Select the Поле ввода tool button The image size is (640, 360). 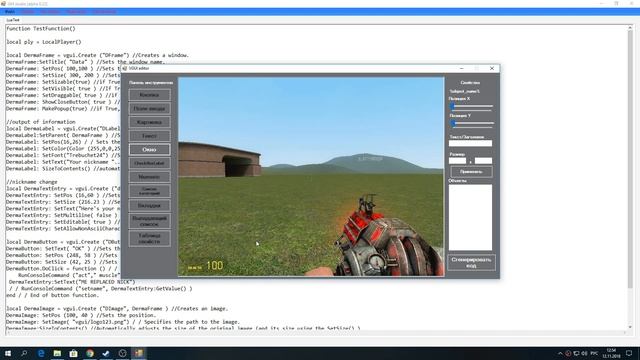point(149,109)
